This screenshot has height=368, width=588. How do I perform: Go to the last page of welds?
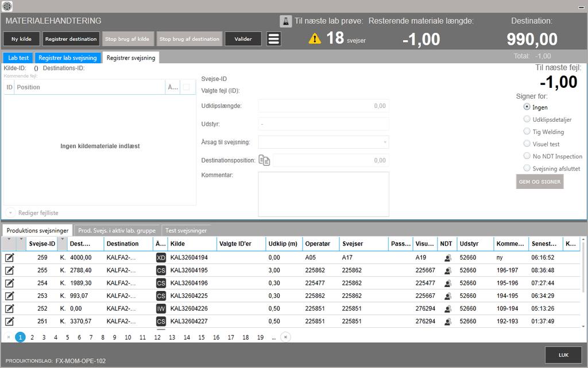[x=285, y=337]
